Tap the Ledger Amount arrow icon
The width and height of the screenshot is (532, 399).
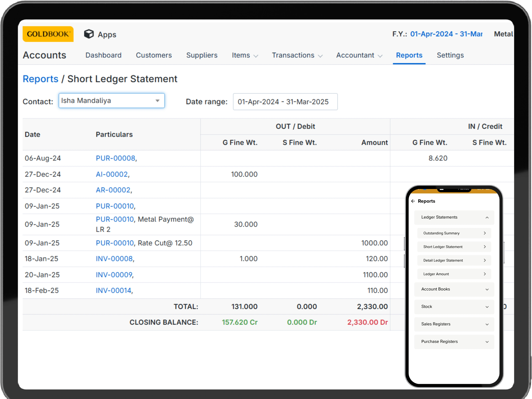click(x=485, y=274)
